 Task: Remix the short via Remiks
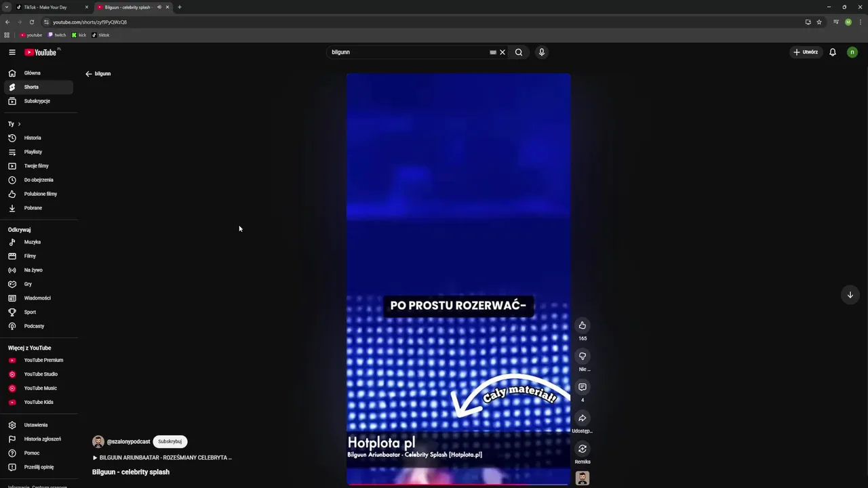pyautogui.click(x=582, y=449)
